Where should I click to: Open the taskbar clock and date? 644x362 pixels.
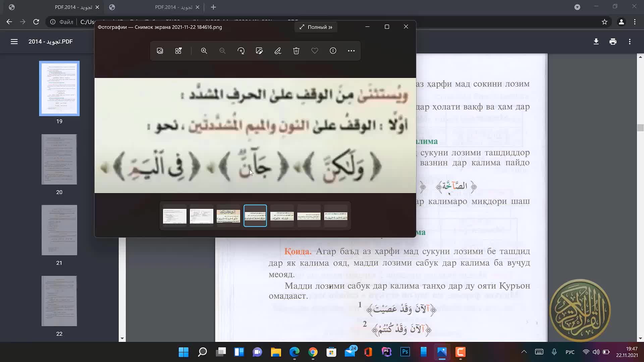(x=627, y=352)
